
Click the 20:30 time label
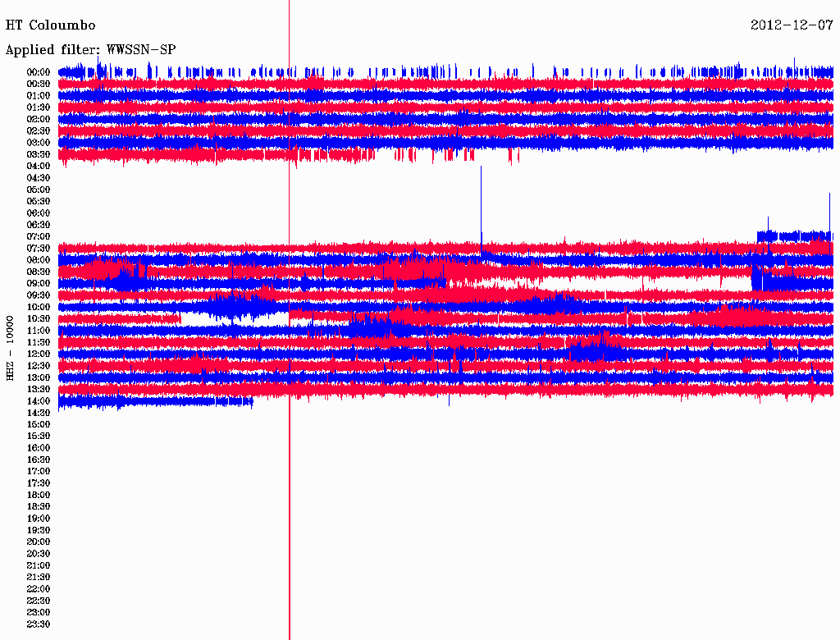[39, 554]
